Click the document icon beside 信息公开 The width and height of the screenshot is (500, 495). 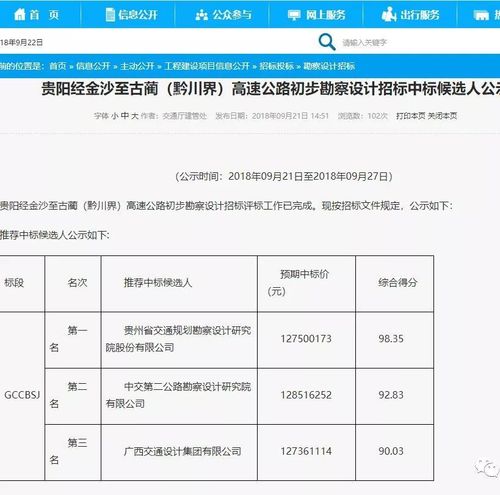(x=110, y=15)
